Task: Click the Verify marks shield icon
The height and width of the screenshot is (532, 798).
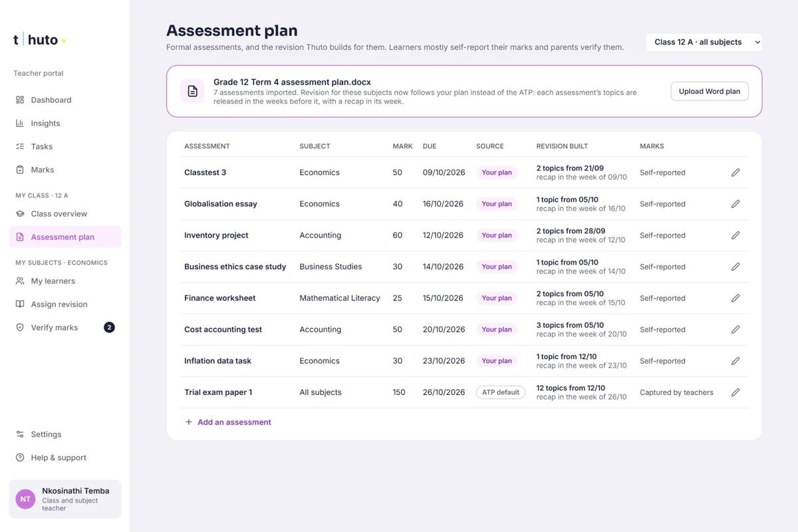Action: pyautogui.click(x=20, y=327)
